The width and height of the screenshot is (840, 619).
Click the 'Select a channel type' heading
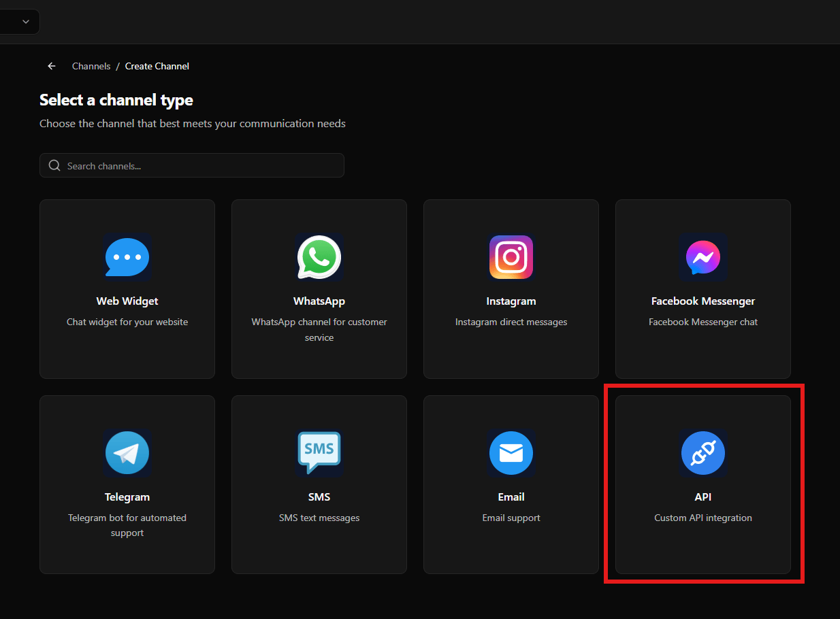click(116, 100)
